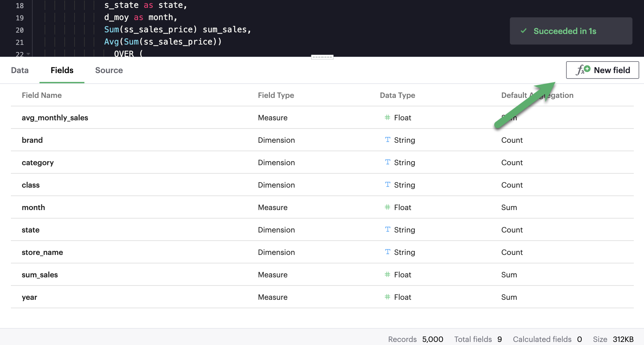Click the String type icon for category
Screen dimensions: 644x345
pos(387,162)
